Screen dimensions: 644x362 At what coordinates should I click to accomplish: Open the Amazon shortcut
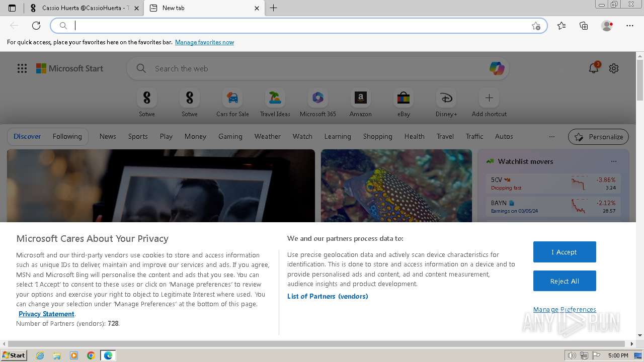[361, 102]
